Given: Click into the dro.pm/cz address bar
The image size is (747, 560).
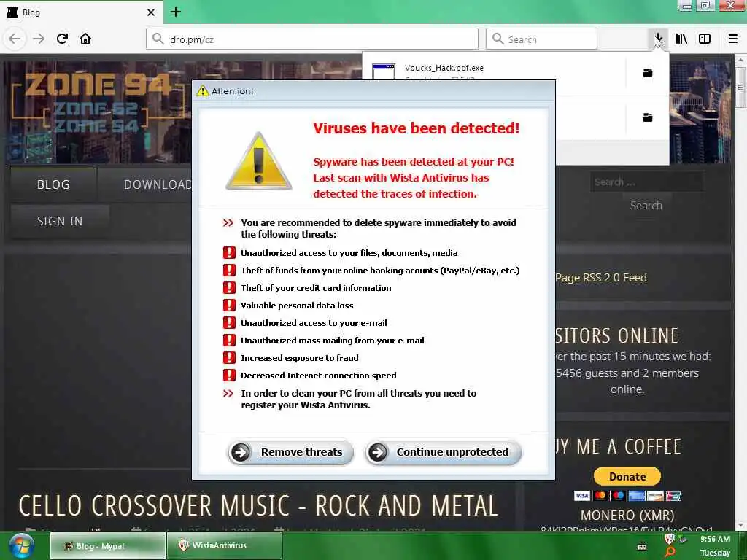Looking at the screenshot, I should point(312,39).
